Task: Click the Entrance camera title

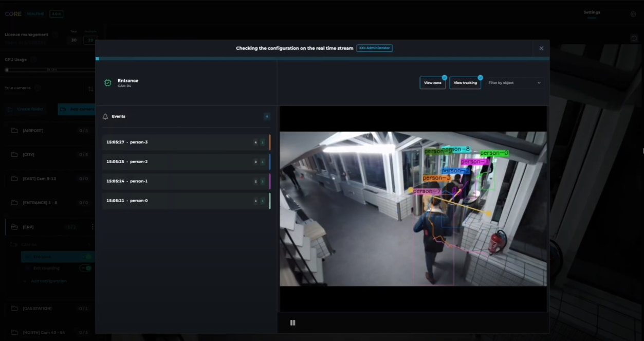Action: point(128,81)
